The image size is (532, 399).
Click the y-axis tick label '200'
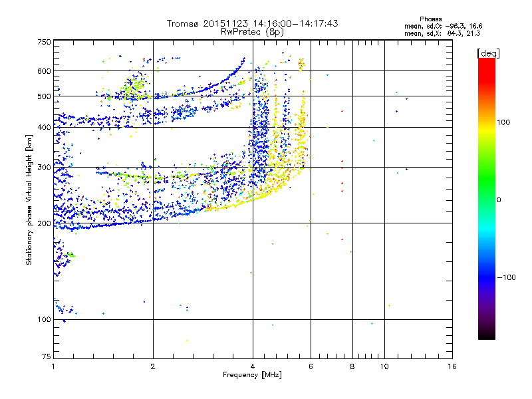coord(44,223)
